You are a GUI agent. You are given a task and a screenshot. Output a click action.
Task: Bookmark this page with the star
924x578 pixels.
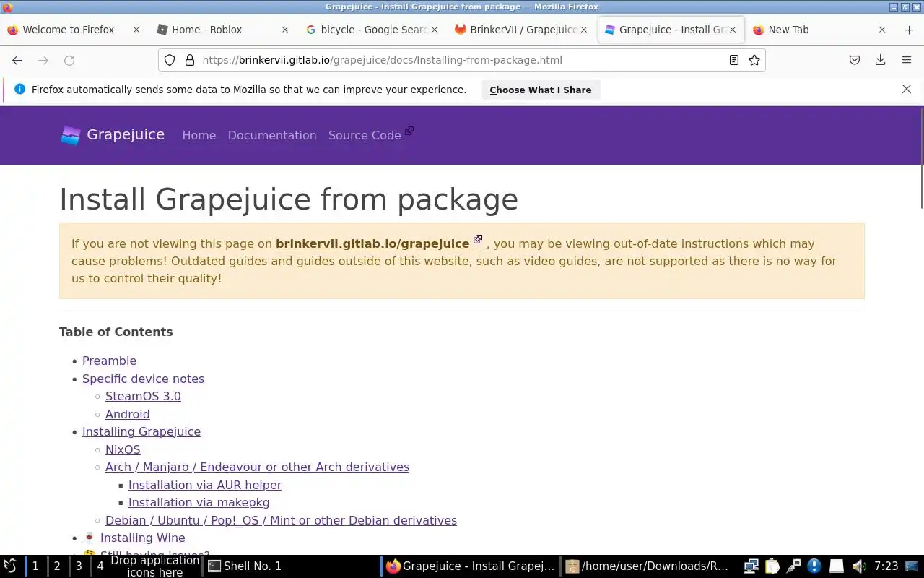tap(754, 60)
